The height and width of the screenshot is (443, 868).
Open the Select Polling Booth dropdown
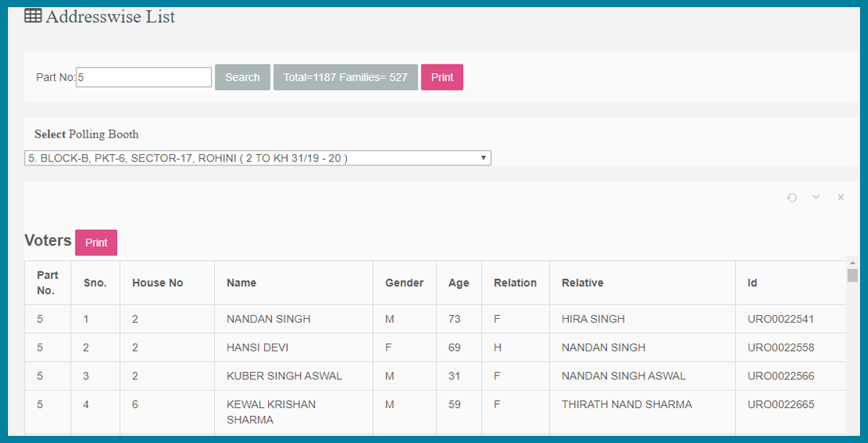pyautogui.click(x=258, y=158)
